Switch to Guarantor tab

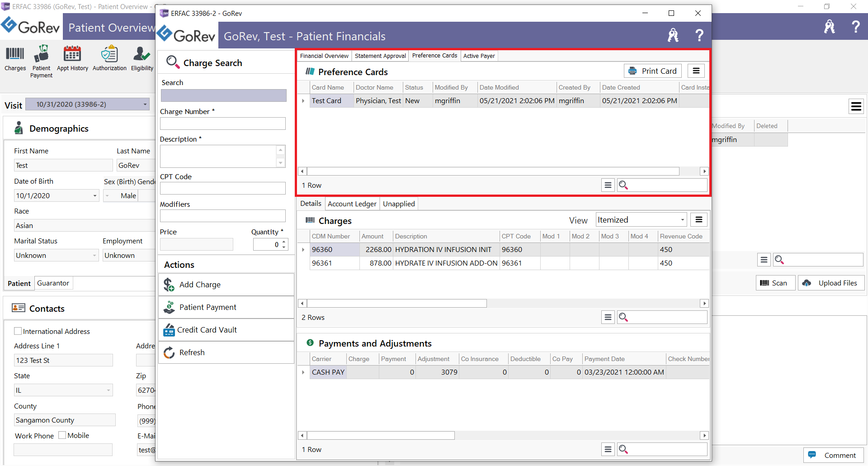[53, 283]
